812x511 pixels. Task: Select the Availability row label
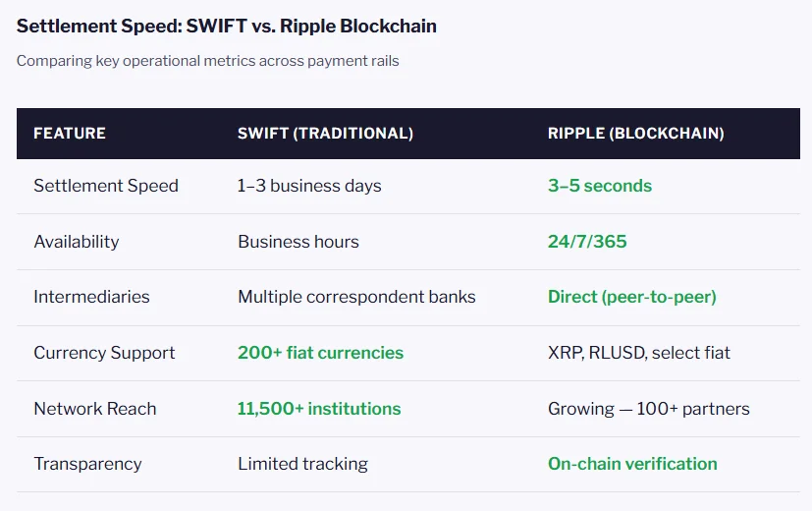click(77, 242)
